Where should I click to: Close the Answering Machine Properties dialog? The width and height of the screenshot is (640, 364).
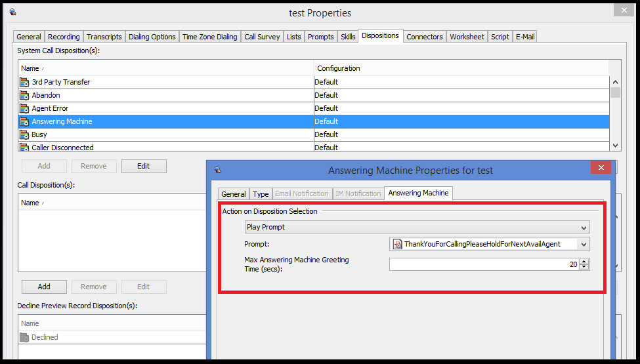pos(601,167)
